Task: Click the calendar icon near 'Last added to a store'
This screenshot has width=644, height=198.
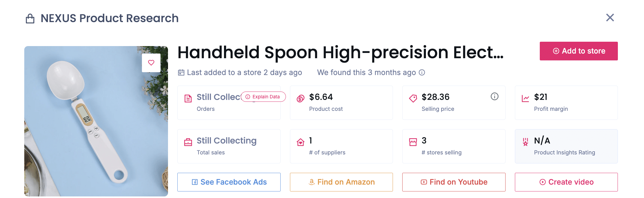Action: click(181, 72)
